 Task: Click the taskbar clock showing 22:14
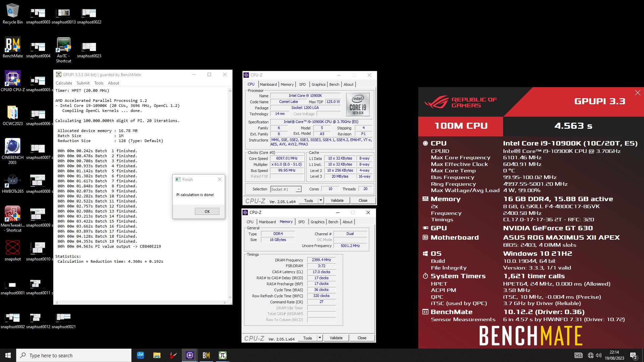[614, 355]
